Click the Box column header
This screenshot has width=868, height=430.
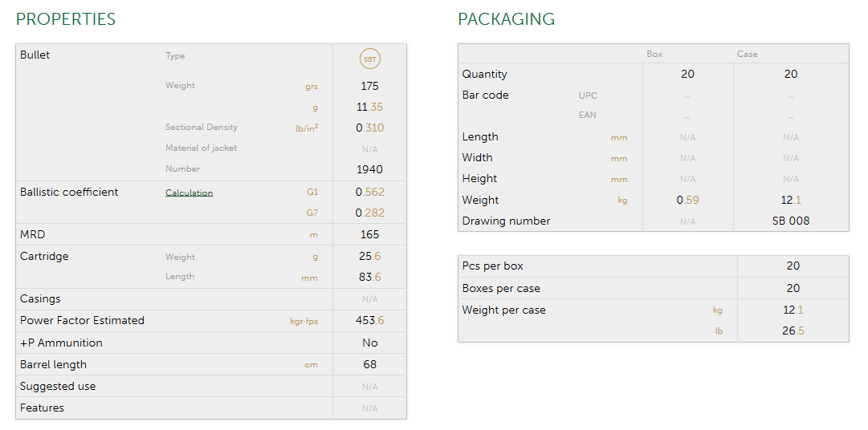[654, 55]
